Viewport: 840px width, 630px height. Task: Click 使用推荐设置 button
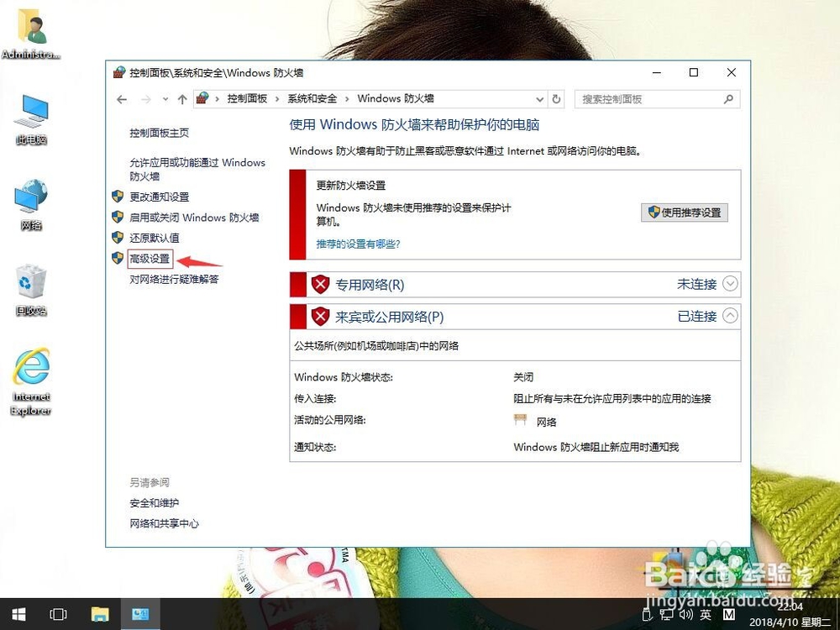(x=685, y=213)
